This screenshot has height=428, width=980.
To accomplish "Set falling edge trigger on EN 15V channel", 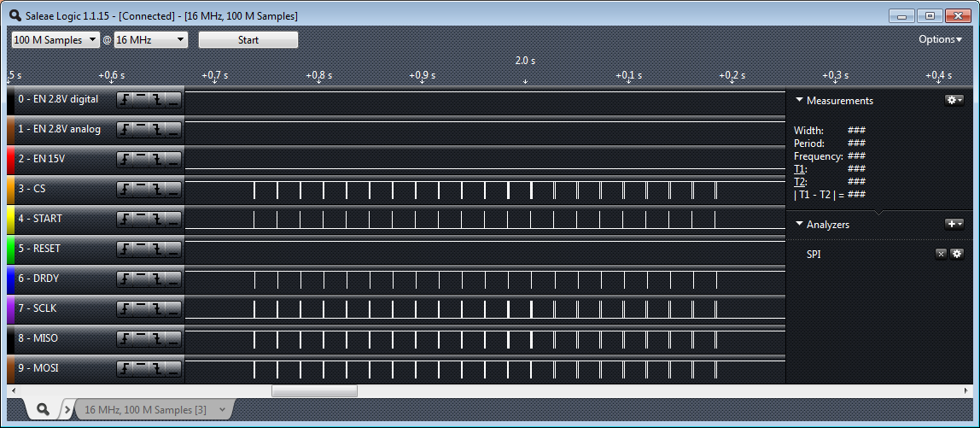I will [157, 159].
